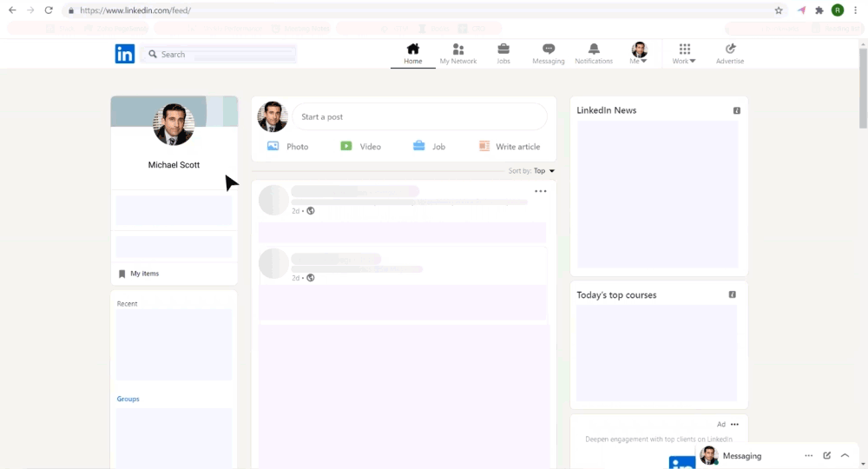Add a Video to post

(360, 146)
